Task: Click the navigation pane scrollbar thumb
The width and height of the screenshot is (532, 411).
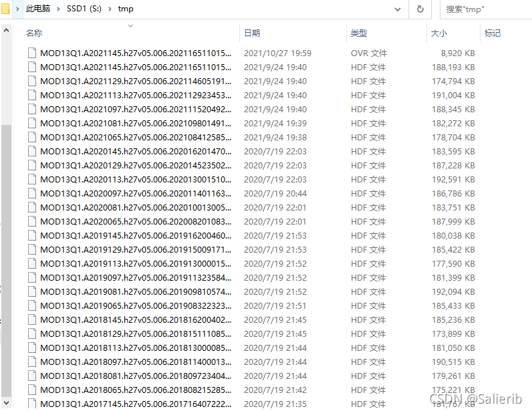Action: tap(6, 261)
